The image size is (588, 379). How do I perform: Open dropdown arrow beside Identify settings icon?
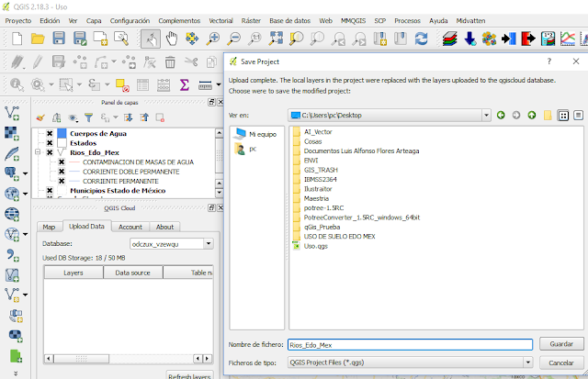coord(51,84)
